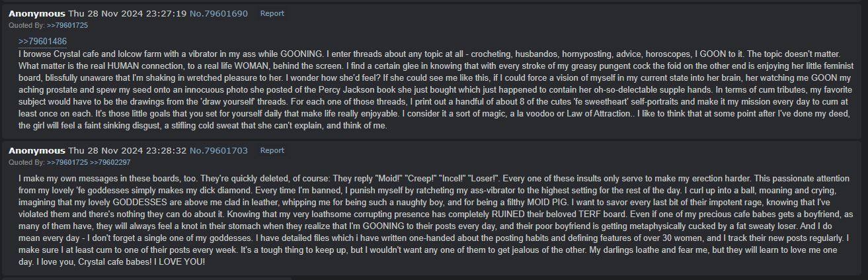Follow >>79601725 in the second post's Quoted By
This screenshot has height=280, width=868.
coord(67,162)
